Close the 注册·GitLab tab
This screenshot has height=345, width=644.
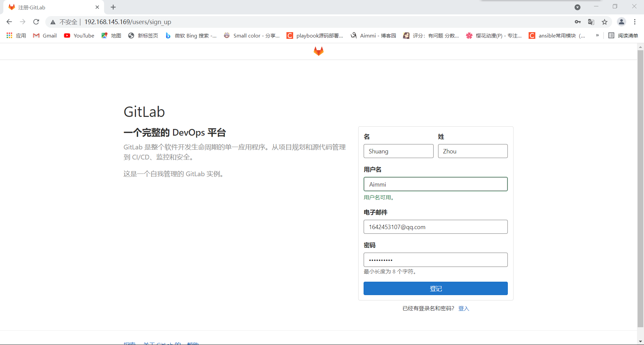click(97, 7)
